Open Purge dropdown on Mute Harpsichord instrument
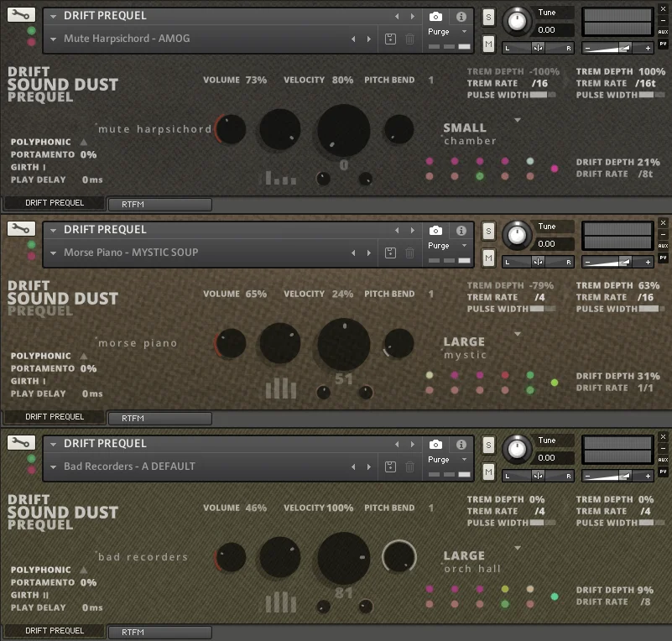This screenshot has width=672, height=641. pos(447,32)
